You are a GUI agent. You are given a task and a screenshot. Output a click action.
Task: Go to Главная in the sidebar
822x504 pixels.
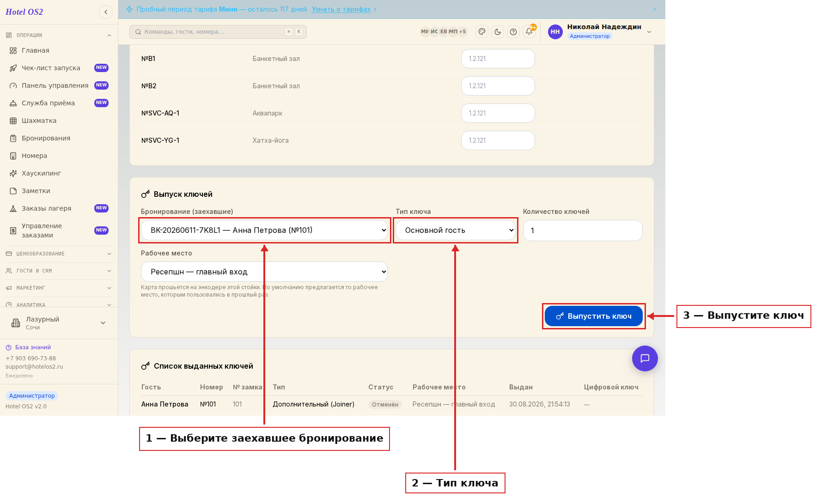click(x=59, y=50)
